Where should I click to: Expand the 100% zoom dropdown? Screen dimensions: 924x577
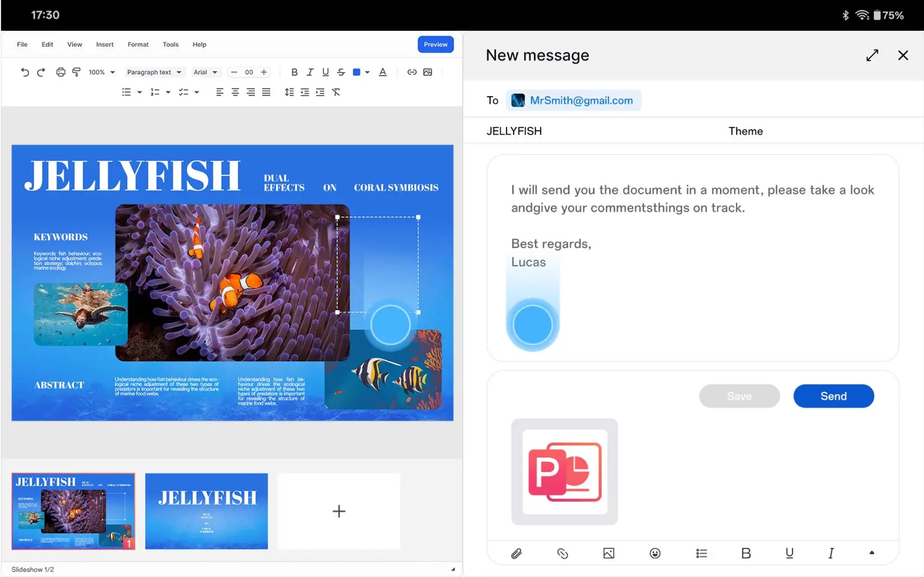pos(101,72)
